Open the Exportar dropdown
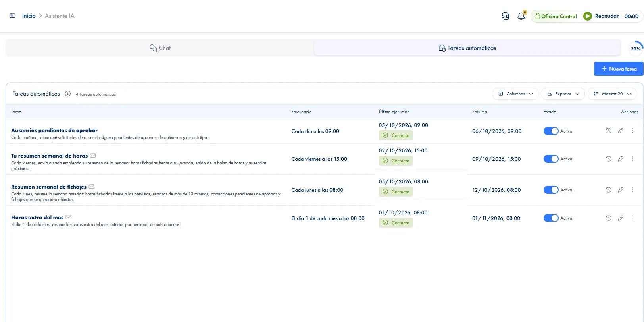This screenshot has height=322, width=644. (563, 94)
